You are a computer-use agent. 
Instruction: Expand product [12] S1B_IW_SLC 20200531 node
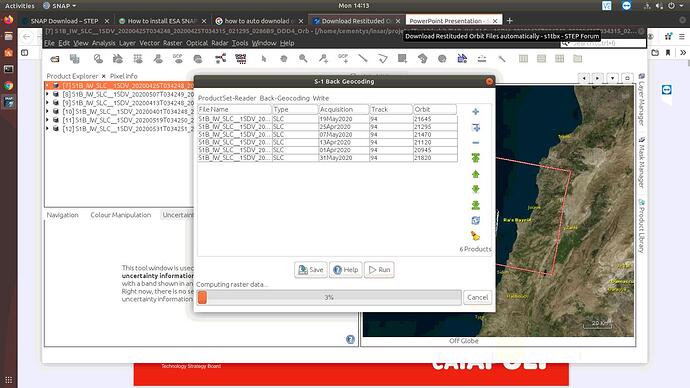point(48,128)
